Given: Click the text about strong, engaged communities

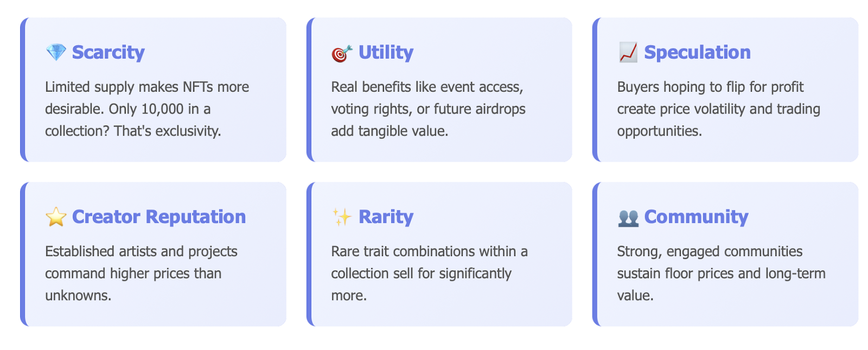Looking at the screenshot, I should tap(721, 273).
